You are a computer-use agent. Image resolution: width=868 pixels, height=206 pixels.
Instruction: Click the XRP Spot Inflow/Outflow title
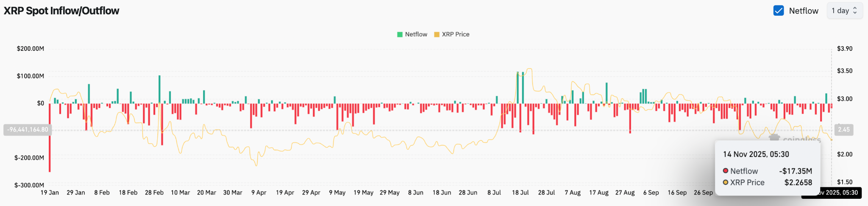click(61, 11)
